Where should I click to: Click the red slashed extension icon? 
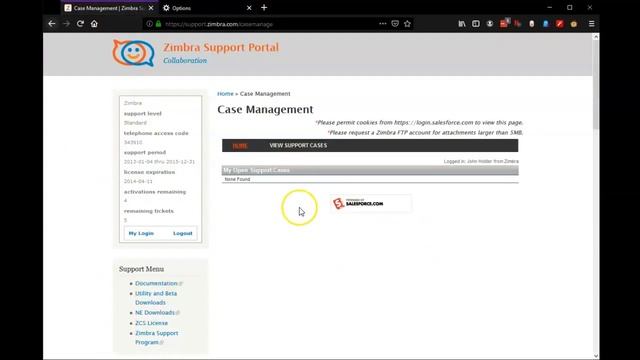(559, 24)
